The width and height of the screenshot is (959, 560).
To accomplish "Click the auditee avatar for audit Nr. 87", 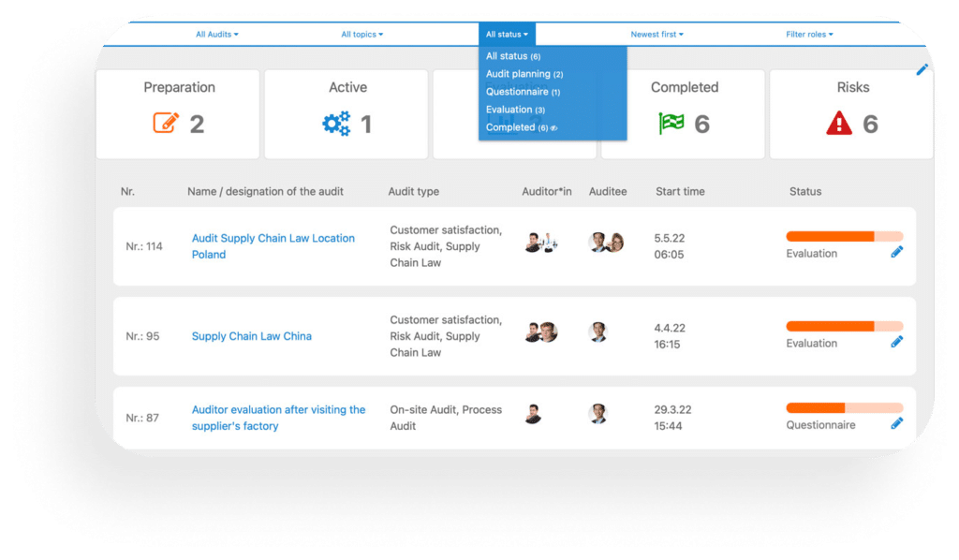I will click(598, 414).
